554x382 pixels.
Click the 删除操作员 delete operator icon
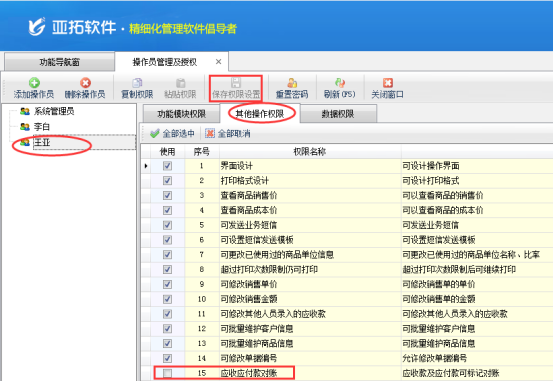85,83
